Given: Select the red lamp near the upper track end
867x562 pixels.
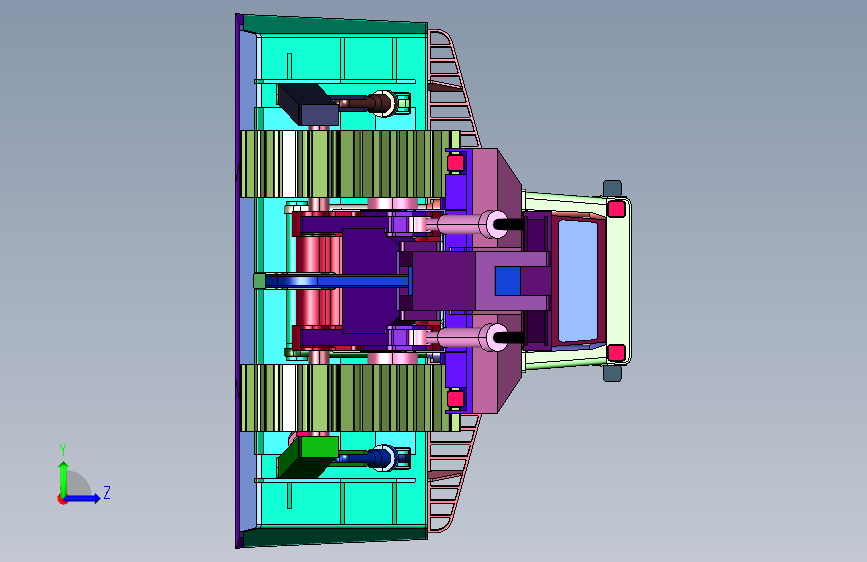Looking at the screenshot, I should [x=456, y=163].
